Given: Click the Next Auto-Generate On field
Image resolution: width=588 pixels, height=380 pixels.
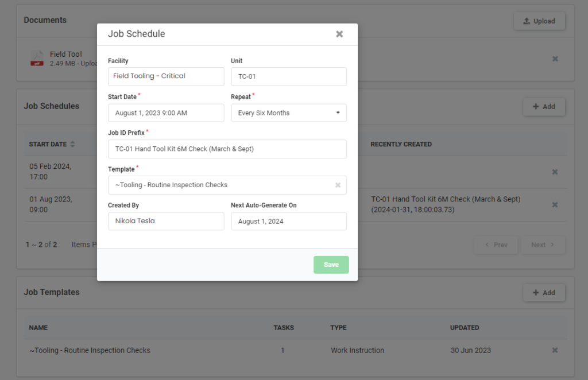Looking at the screenshot, I should point(288,222).
